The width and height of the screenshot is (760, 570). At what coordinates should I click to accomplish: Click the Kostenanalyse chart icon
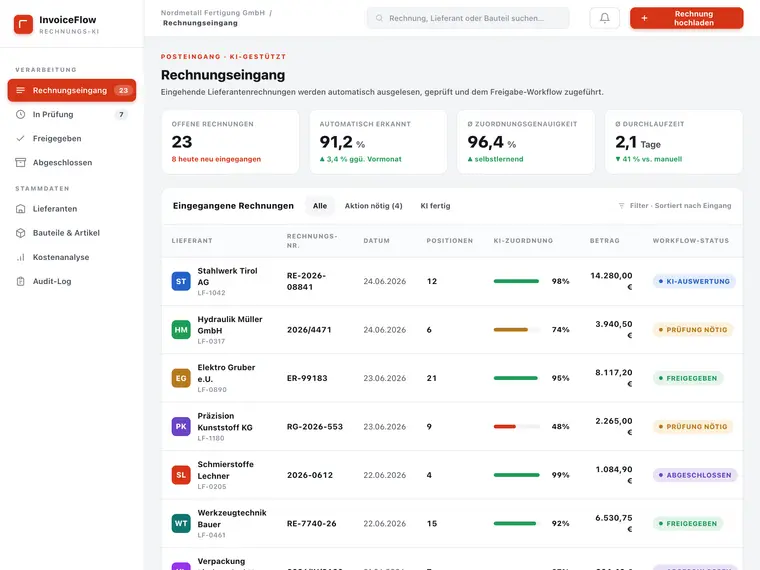(x=20, y=257)
